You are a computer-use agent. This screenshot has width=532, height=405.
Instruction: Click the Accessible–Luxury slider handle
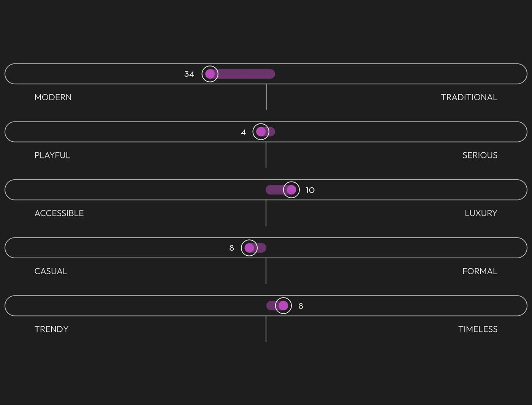[x=291, y=190]
